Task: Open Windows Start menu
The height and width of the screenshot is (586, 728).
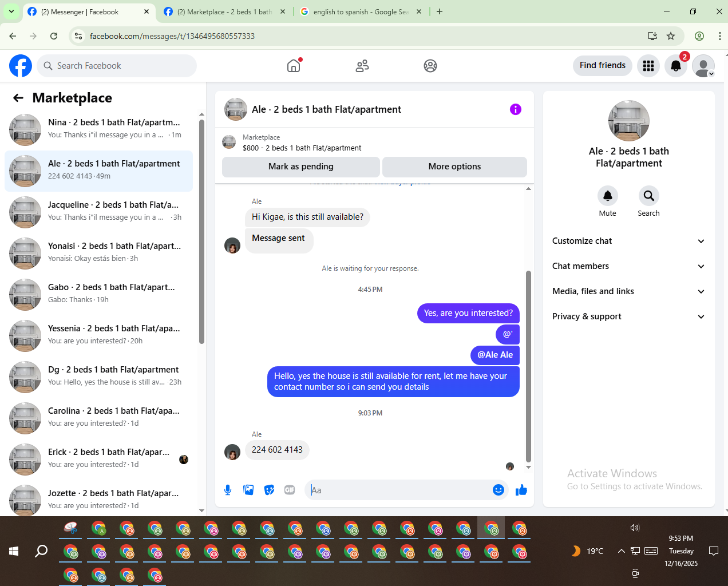Action: 14,551
